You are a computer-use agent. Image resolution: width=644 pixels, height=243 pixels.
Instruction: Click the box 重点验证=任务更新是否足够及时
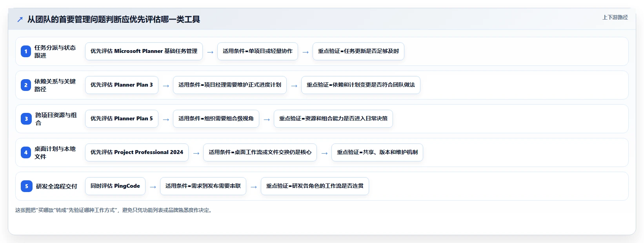(358, 51)
